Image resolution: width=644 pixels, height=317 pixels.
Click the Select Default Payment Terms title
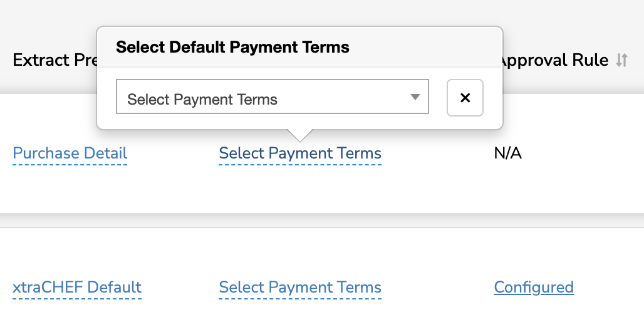point(232,47)
